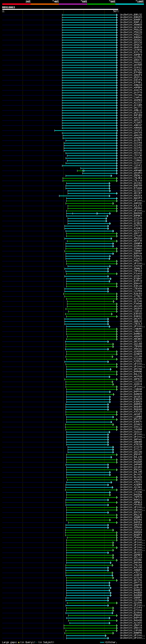The height and width of the screenshot is (644, 146).
Task: Select hit label UniRef100_Q96473
Action: pos(131,60)
